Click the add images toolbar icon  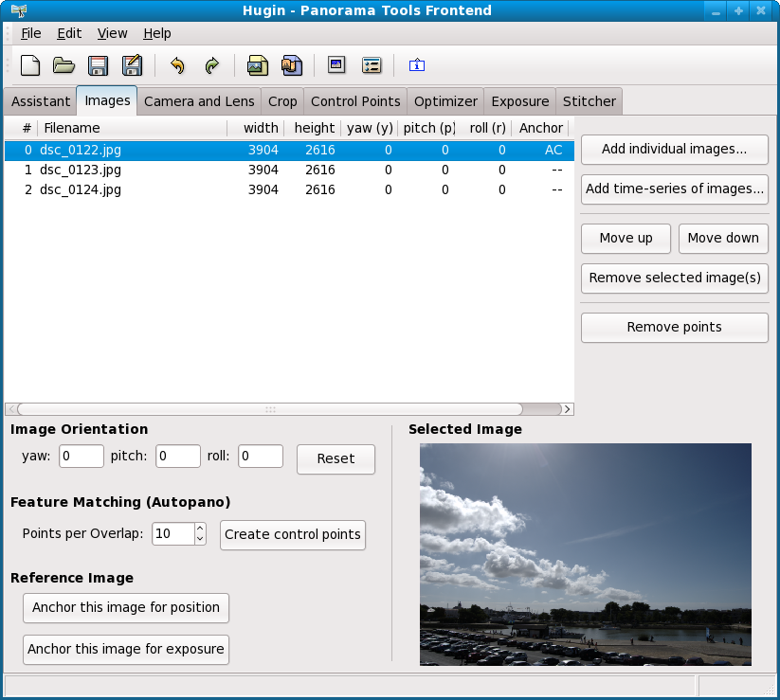(x=257, y=65)
